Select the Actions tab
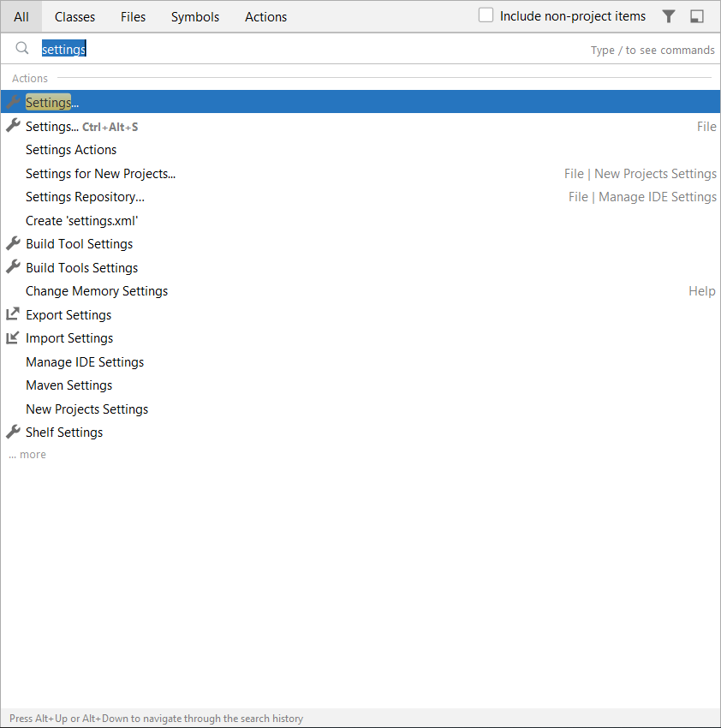This screenshot has height=728, width=721. pyautogui.click(x=265, y=17)
